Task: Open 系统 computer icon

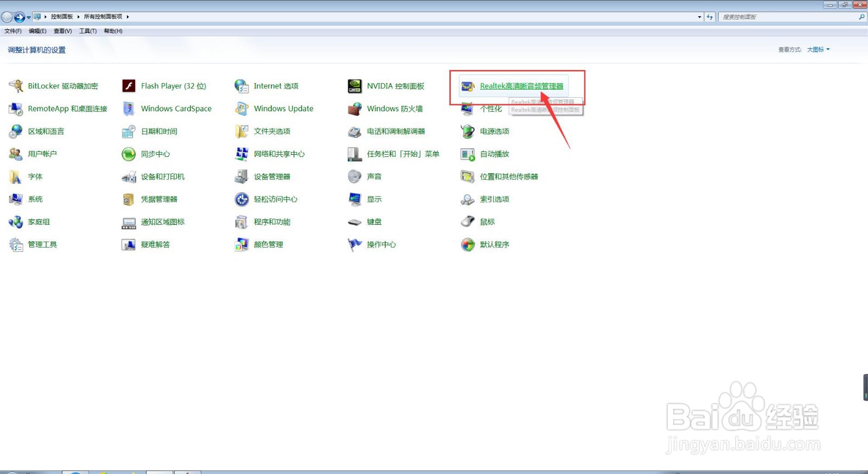Action: coord(16,199)
